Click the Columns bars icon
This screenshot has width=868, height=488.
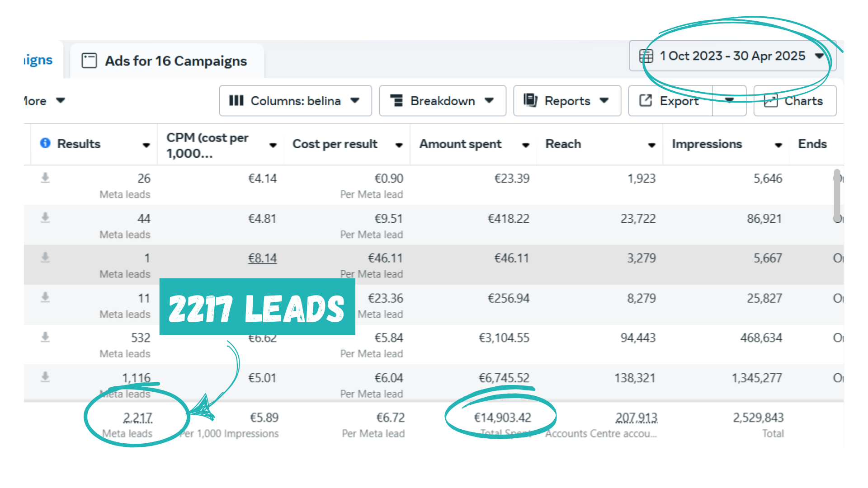[x=236, y=101]
